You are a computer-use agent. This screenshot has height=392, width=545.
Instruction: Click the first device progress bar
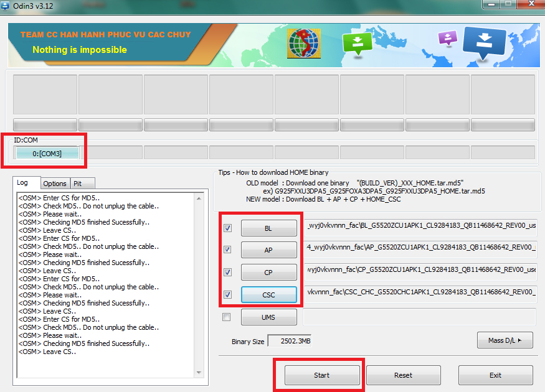click(x=45, y=125)
